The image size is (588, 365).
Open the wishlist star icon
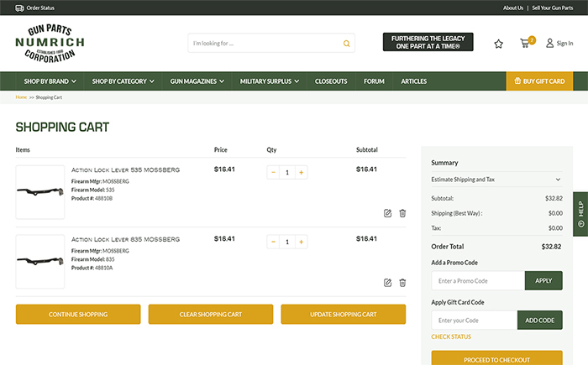pyautogui.click(x=498, y=44)
